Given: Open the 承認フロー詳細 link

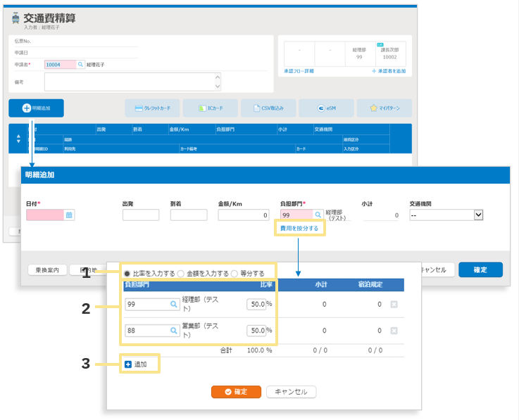Looking at the screenshot, I should click(299, 72).
